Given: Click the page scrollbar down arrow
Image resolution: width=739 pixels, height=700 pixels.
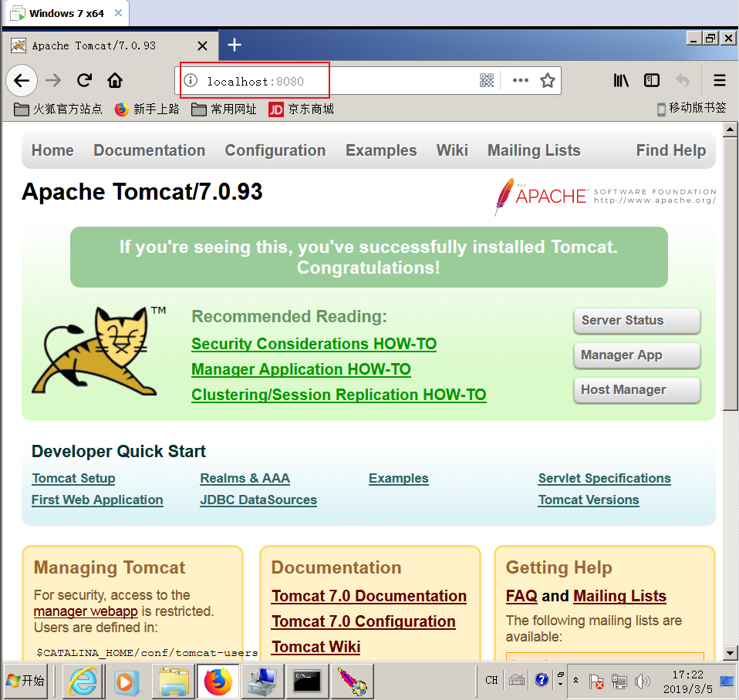Looking at the screenshot, I should point(730,653).
